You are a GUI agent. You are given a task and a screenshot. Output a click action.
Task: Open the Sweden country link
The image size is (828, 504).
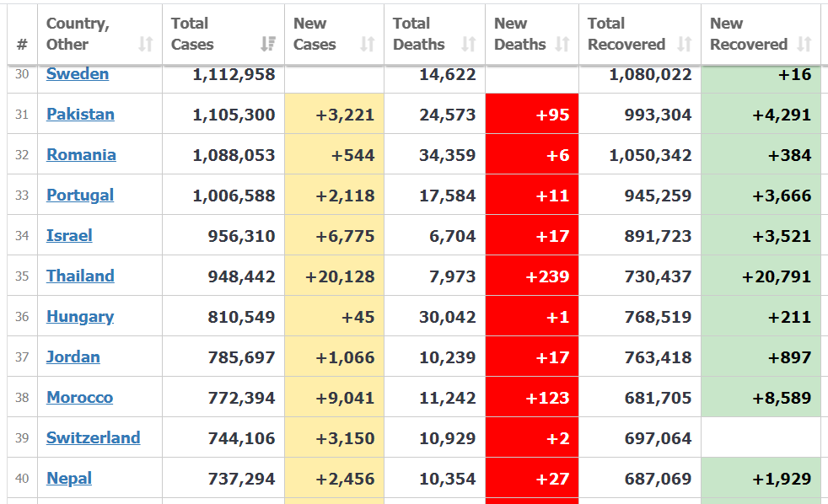78,74
